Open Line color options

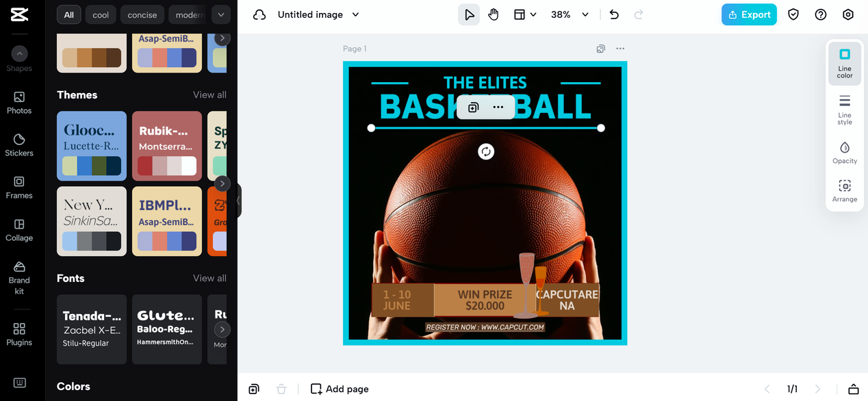pyautogui.click(x=845, y=62)
